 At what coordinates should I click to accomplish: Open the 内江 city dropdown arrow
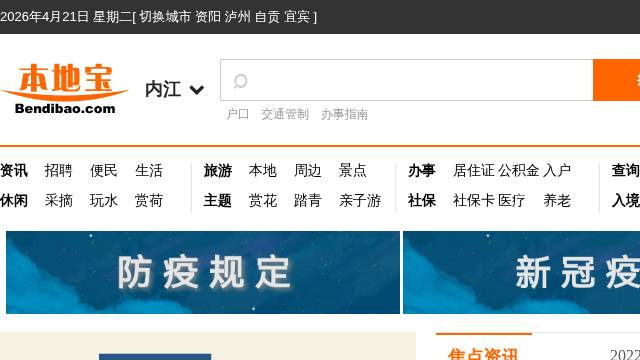pyautogui.click(x=197, y=90)
